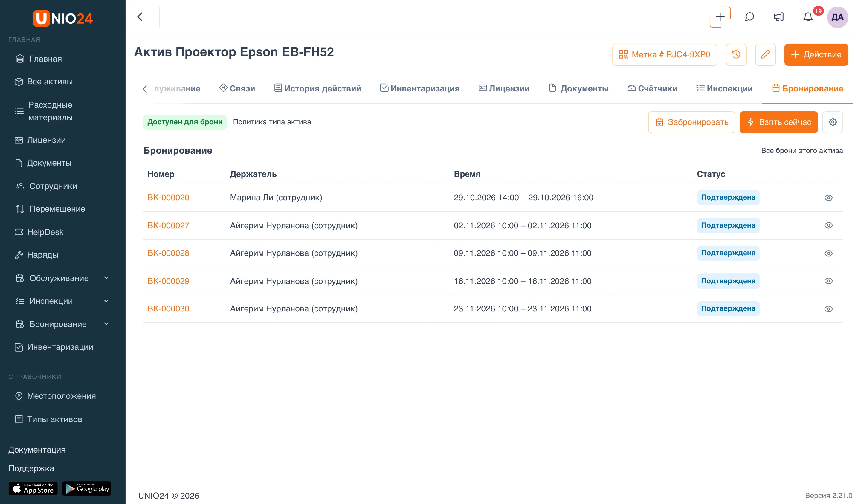Open the ДА user avatar menu

coord(837,17)
